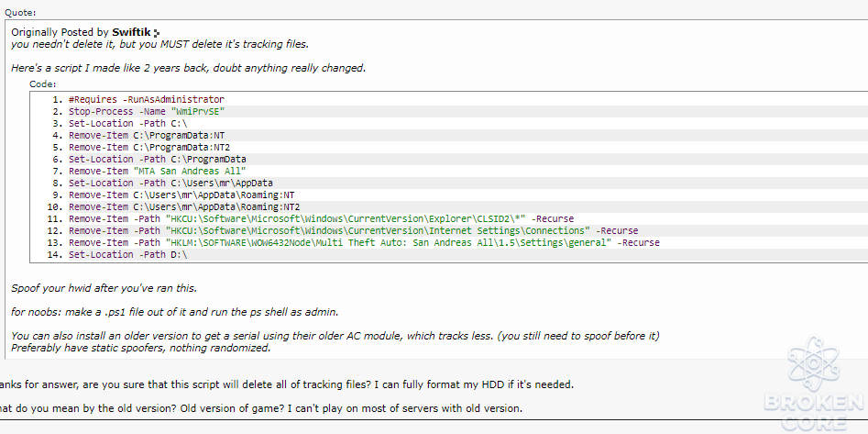The image size is (868, 434).
Task: Select the Explorer\CLSID2 registry removal line
Action: tap(321, 219)
